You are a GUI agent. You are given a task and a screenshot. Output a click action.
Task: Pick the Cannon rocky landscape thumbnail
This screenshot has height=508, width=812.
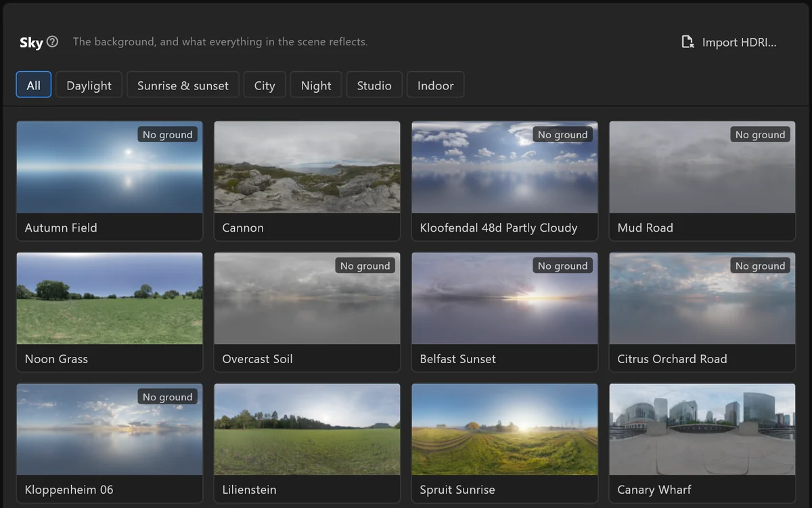(x=307, y=167)
